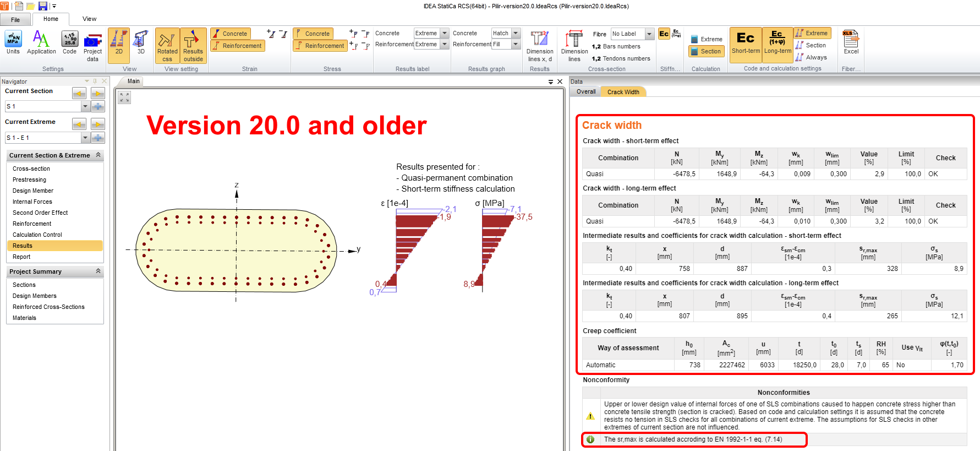Click the Project data icon

click(92, 45)
